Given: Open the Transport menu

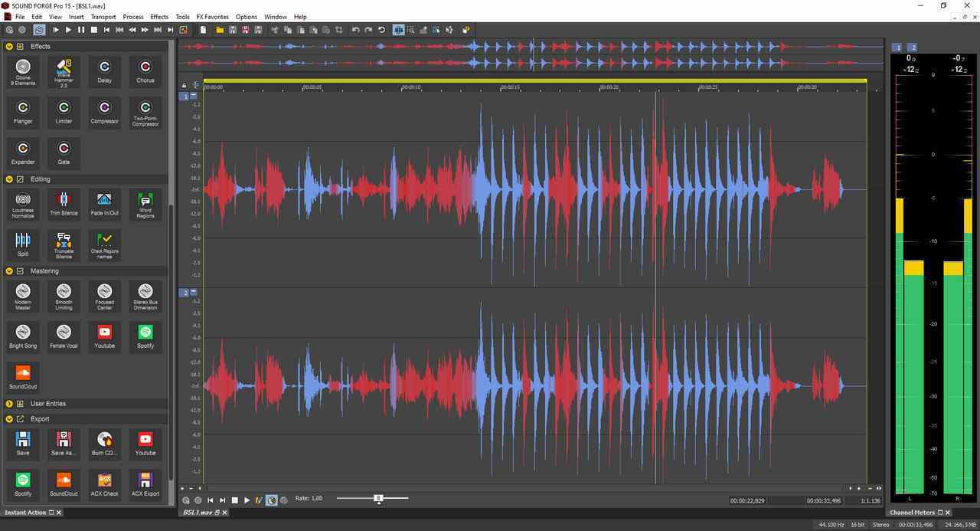Looking at the screenshot, I should 103,16.
